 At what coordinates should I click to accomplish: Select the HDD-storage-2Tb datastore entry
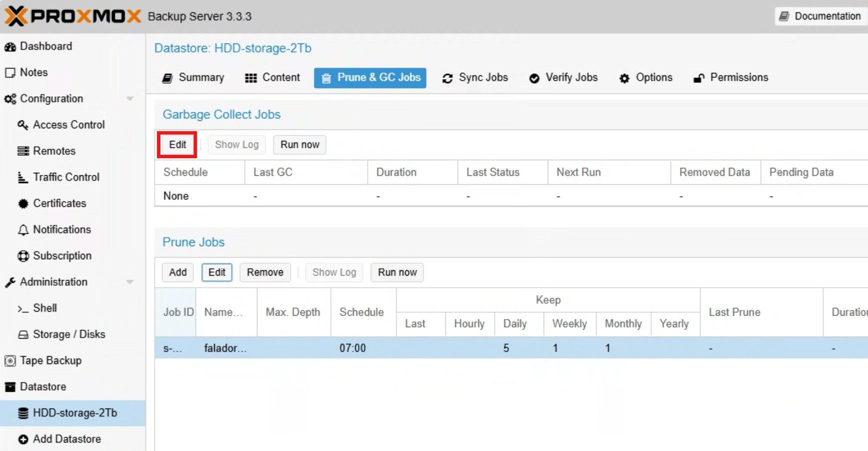(73, 413)
